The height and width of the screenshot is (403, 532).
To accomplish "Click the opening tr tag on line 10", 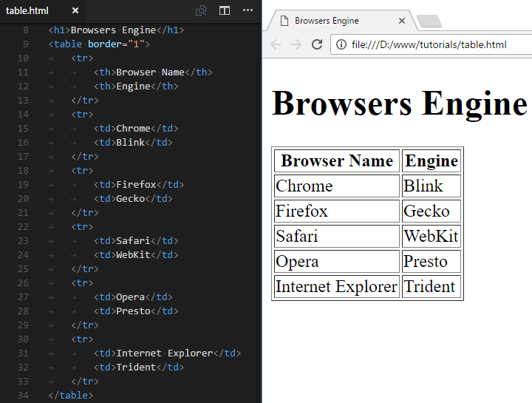I will (82, 58).
